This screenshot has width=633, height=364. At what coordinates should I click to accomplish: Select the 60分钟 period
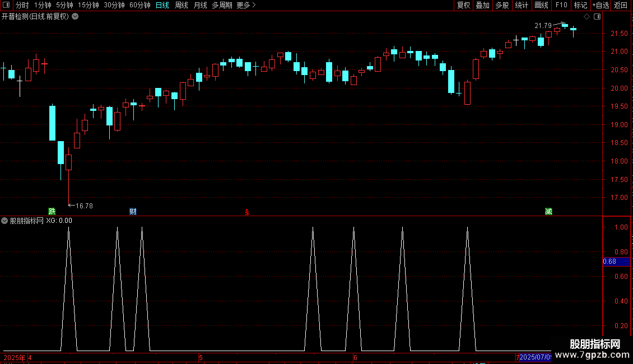tap(140, 5)
